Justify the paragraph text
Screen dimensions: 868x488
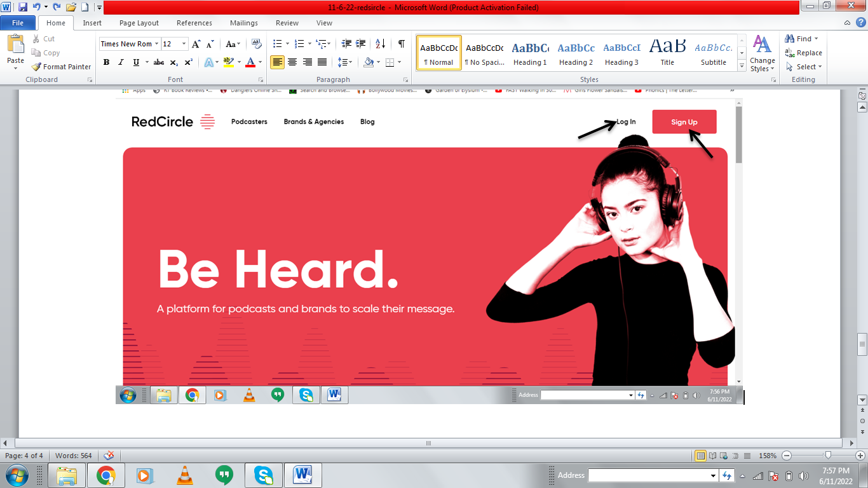tap(322, 62)
